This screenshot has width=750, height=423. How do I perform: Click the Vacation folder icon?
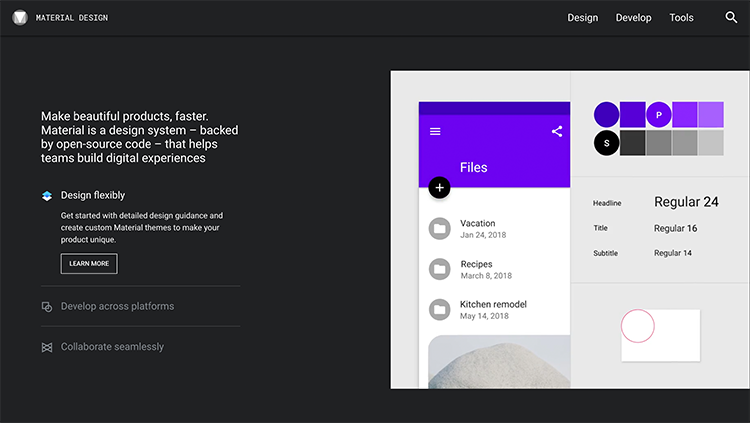[x=440, y=229]
